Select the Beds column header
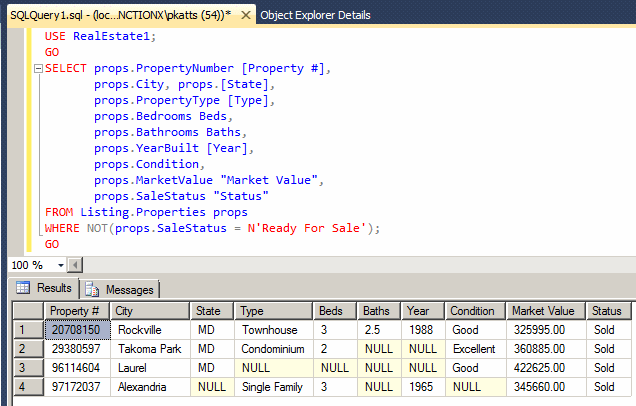 335,311
